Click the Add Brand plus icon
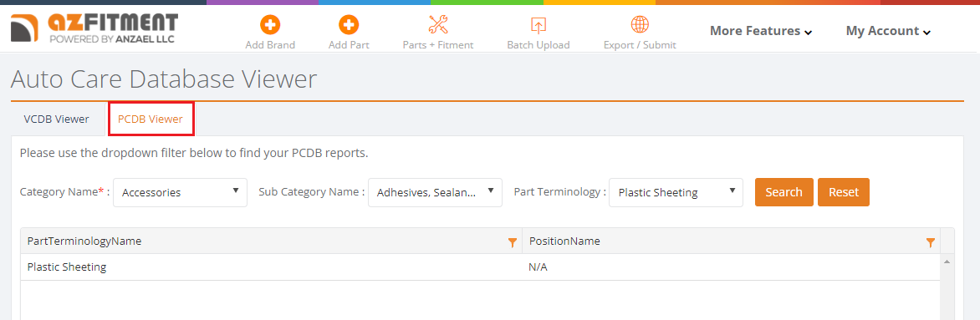Viewport: 980px width, 320px height. coord(270,25)
